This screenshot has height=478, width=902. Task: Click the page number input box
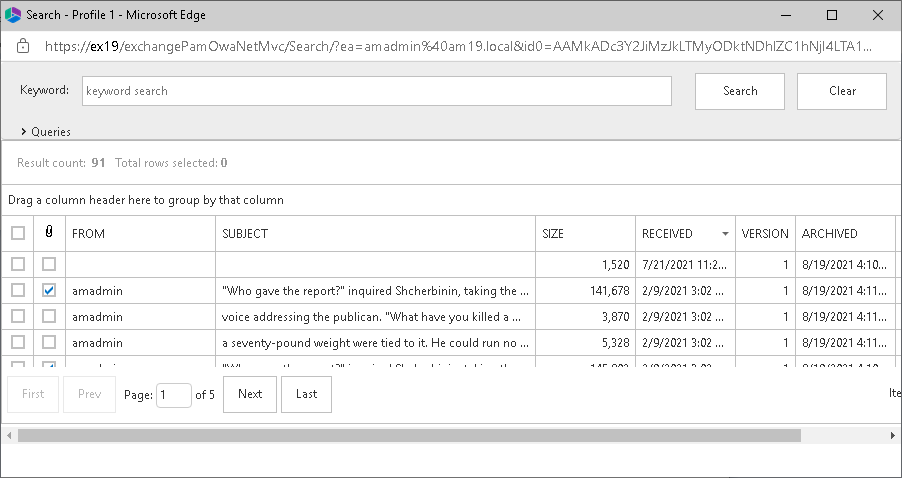(x=174, y=394)
